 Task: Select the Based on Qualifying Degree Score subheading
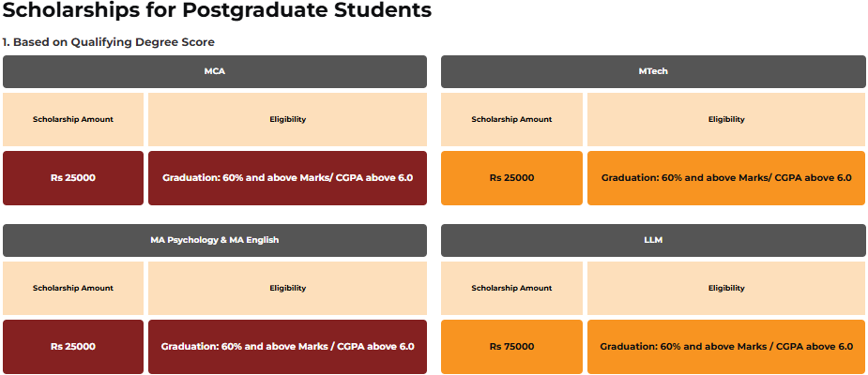coord(108,42)
